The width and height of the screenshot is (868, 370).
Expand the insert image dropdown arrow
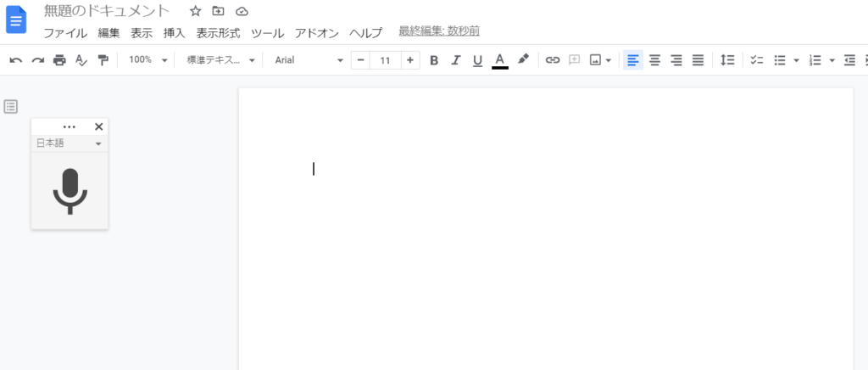[x=609, y=60]
